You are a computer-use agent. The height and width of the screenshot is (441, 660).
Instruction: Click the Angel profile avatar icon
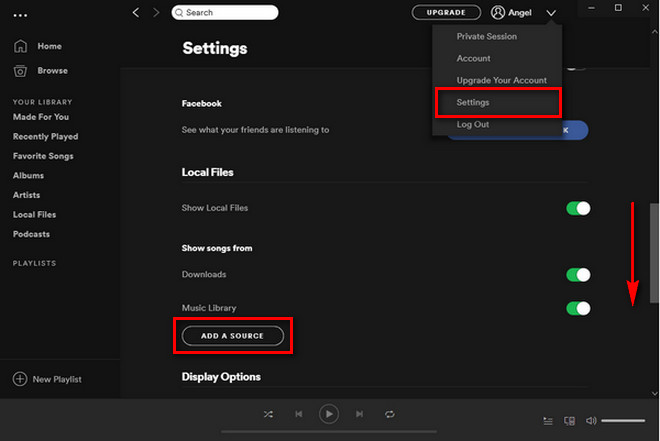pyautogui.click(x=498, y=13)
